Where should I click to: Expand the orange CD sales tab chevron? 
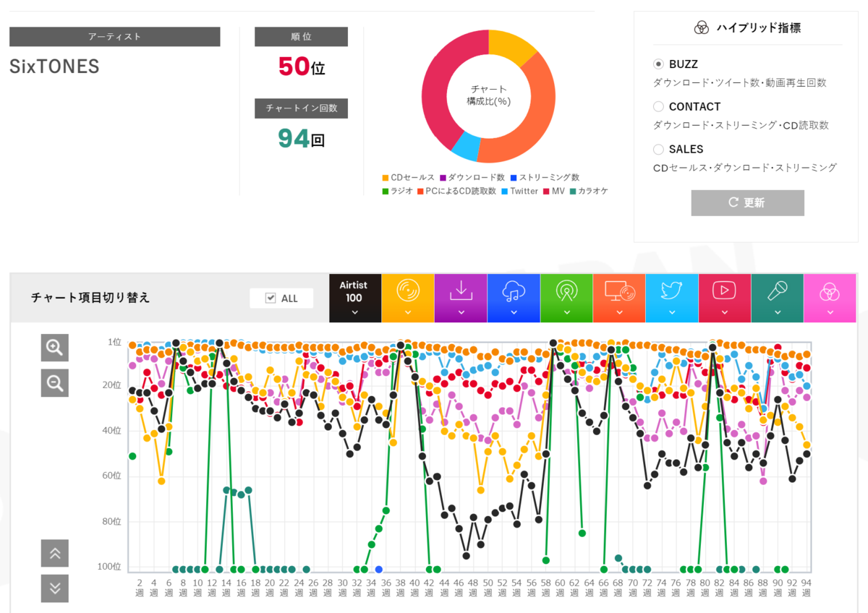[408, 313]
